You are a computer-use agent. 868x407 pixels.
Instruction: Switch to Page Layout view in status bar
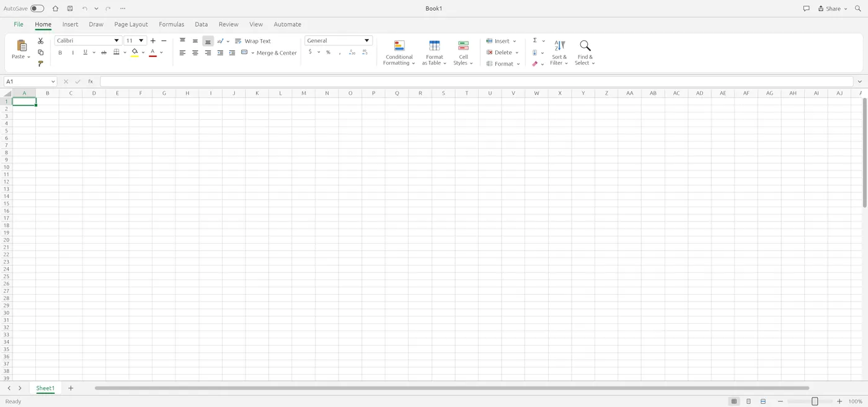pyautogui.click(x=748, y=401)
